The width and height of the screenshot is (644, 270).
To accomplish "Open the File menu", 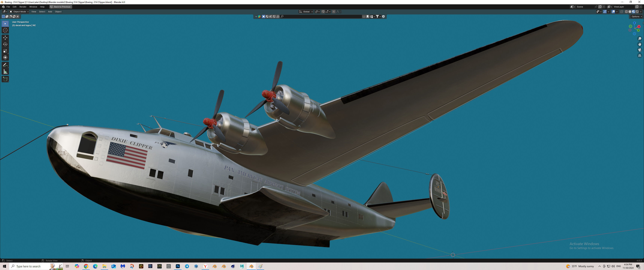I will pyautogui.click(x=8, y=7).
